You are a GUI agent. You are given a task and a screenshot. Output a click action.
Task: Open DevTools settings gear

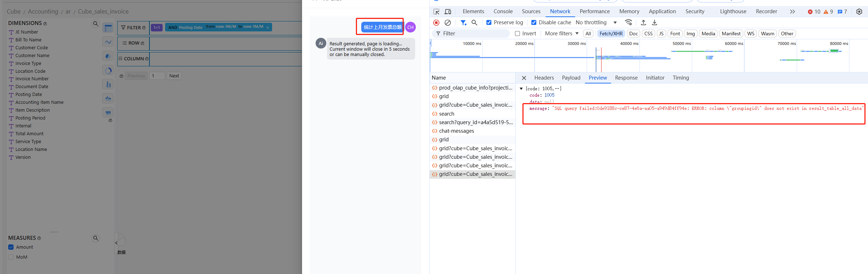859,11
